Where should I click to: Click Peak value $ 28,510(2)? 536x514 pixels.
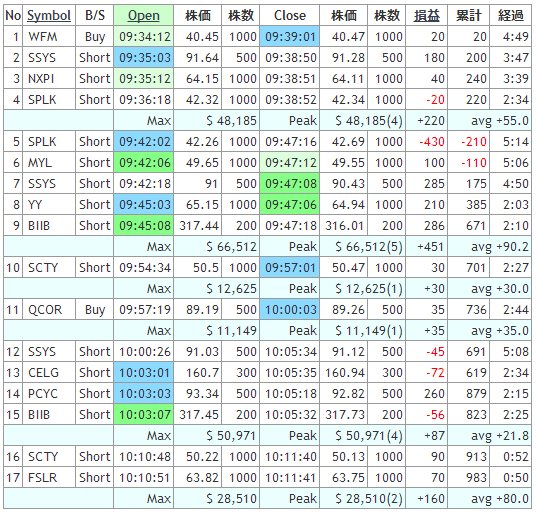click(x=368, y=499)
